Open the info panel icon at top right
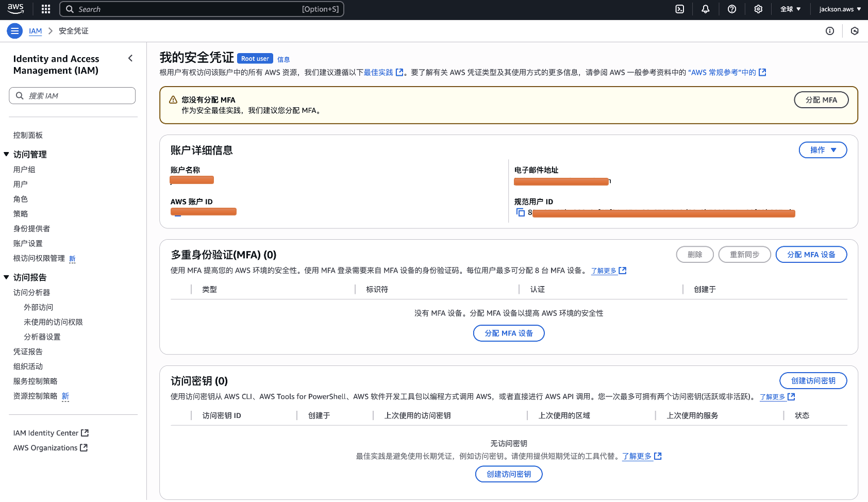Screen dimensions: 868x502 pos(830,31)
